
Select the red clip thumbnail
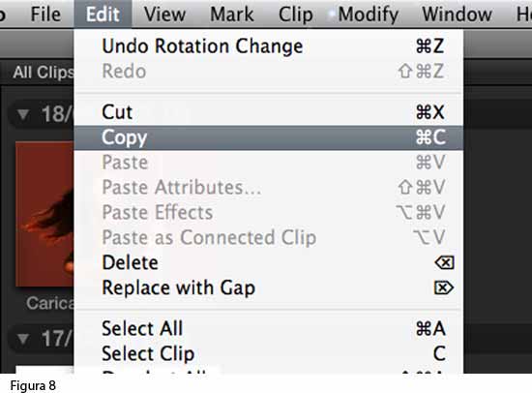[44, 214]
